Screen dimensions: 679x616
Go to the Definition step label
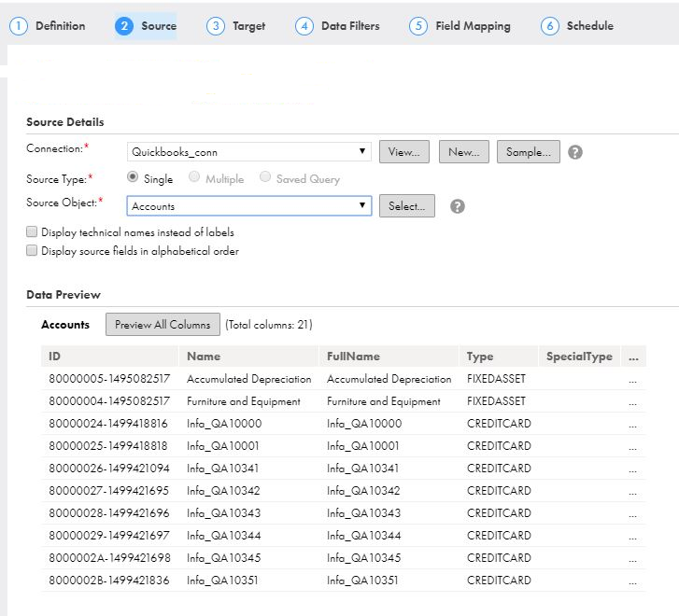60,26
